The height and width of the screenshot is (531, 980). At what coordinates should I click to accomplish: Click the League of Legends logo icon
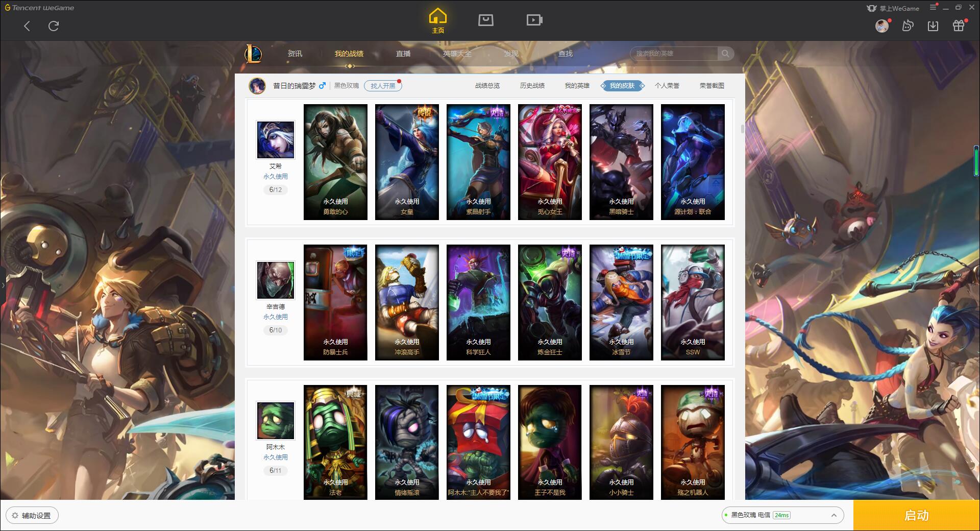click(253, 53)
